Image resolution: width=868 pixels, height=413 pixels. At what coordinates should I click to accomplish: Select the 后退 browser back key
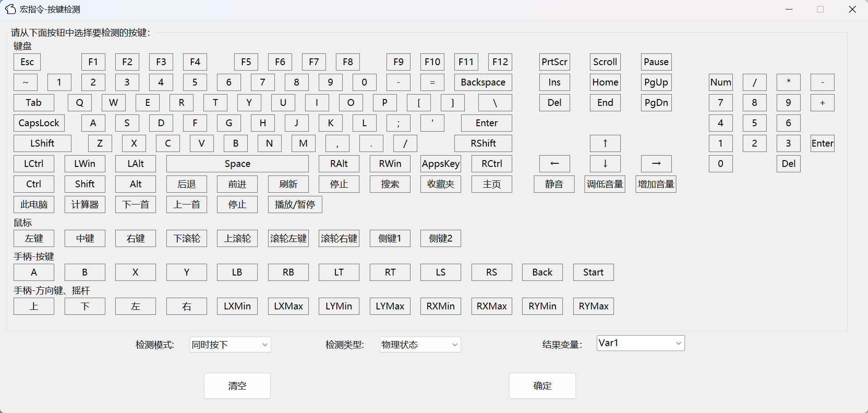click(187, 184)
